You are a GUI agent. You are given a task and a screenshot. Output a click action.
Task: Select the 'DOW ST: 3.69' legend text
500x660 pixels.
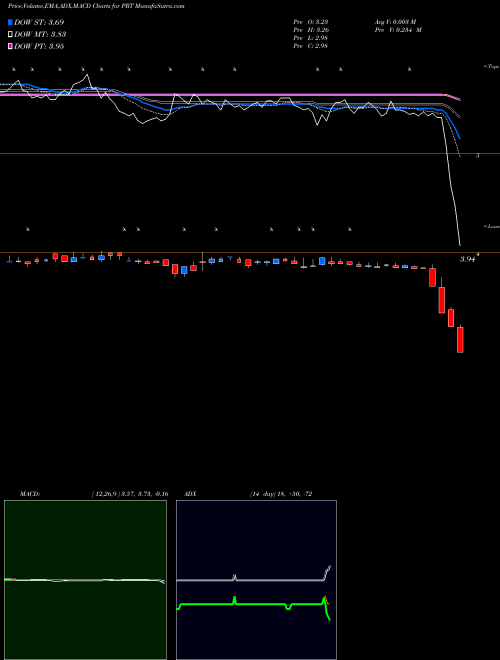point(39,22)
